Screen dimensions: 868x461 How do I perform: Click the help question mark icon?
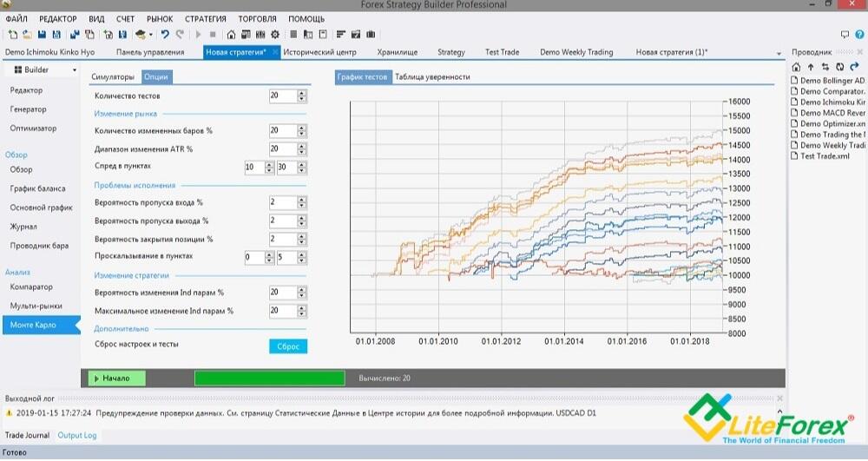[x=859, y=35]
